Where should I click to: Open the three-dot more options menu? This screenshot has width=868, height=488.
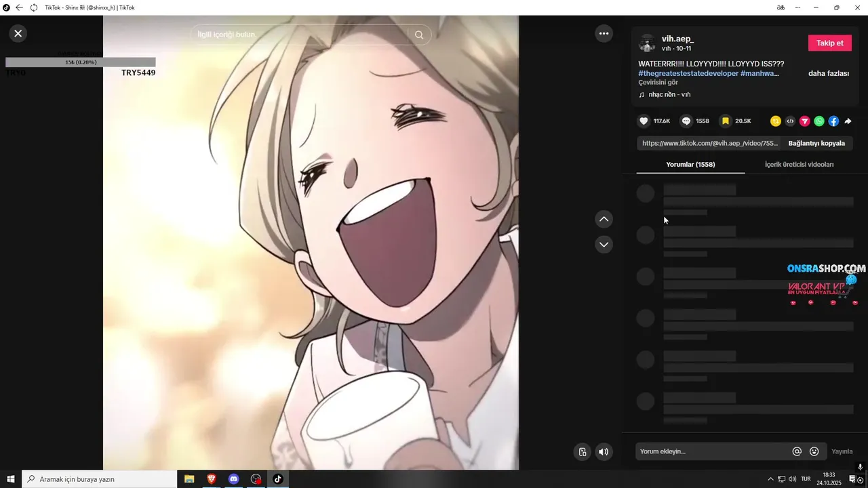(x=604, y=33)
